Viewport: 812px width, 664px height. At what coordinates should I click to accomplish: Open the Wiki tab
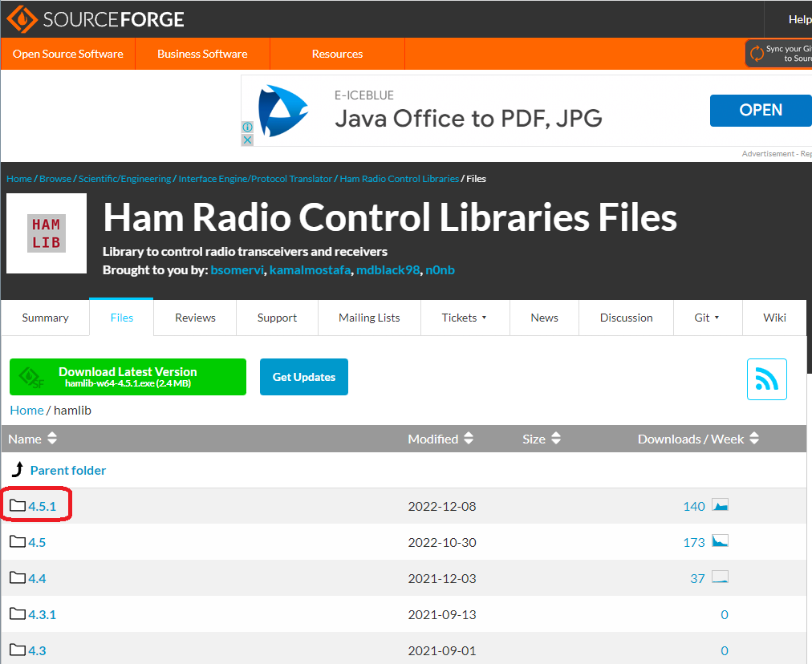pos(774,318)
